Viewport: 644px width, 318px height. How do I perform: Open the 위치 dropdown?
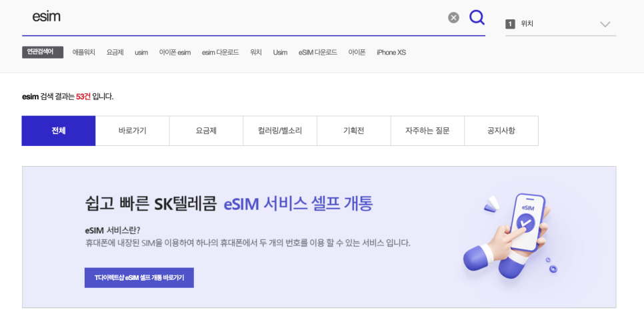pos(561,24)
